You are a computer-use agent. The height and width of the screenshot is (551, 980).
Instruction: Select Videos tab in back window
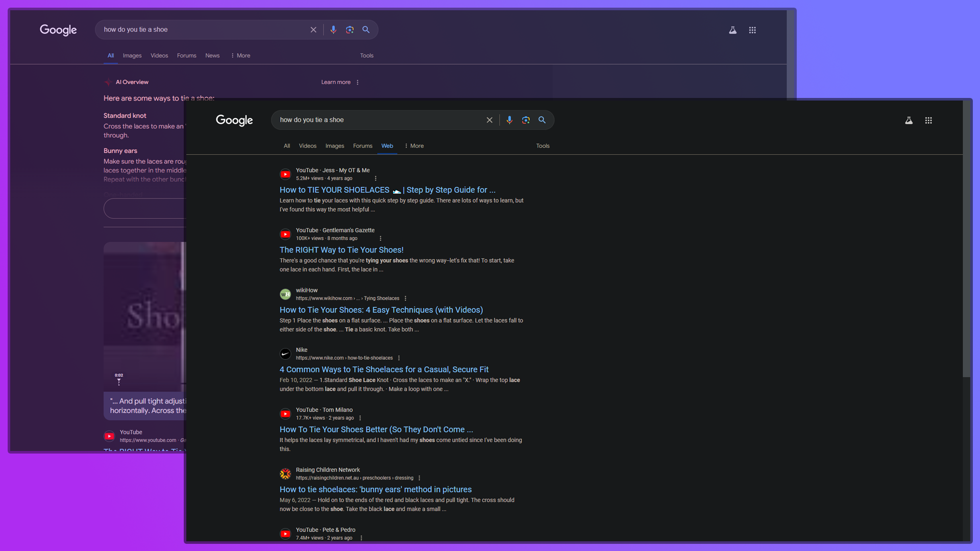pos(159,56)
